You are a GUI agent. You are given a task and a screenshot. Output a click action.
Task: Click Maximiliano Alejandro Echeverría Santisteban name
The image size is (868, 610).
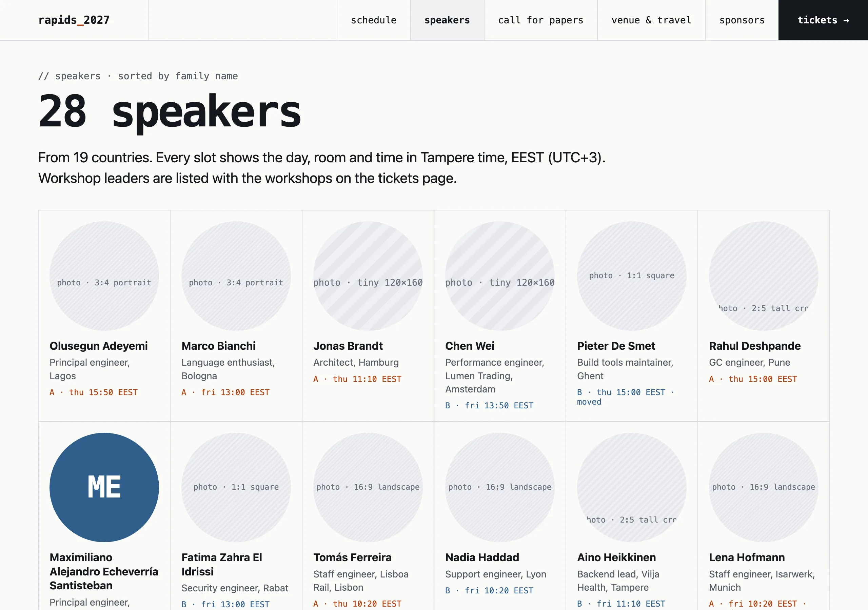click(x=104, y=571)
